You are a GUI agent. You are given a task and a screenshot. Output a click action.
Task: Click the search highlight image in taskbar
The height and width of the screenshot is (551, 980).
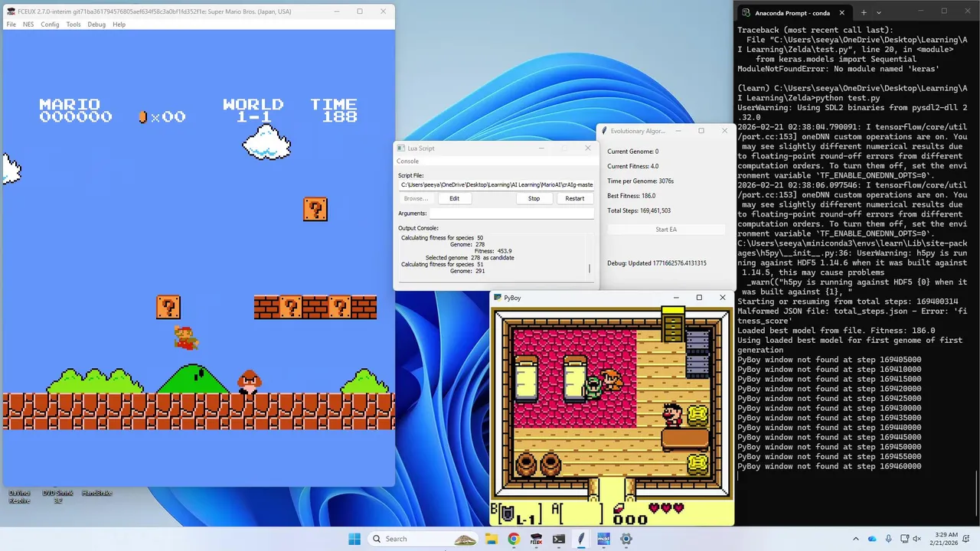click(465, 539)
